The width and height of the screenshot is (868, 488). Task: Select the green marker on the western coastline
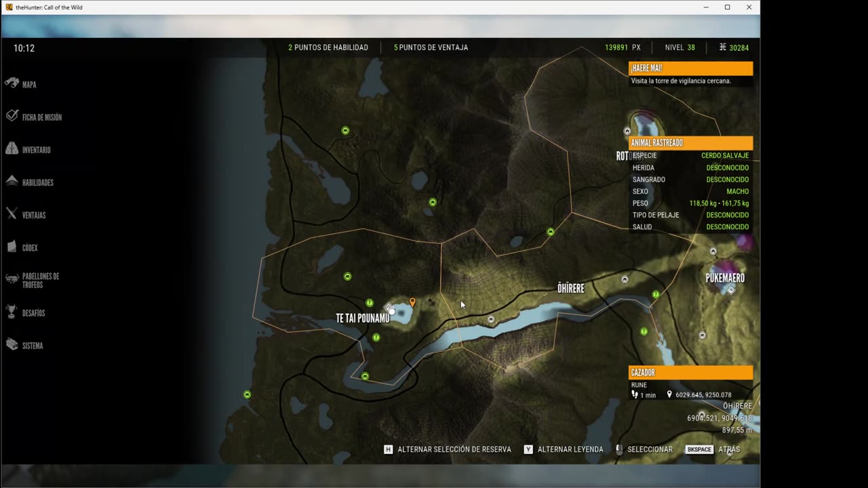coord(248,394)
